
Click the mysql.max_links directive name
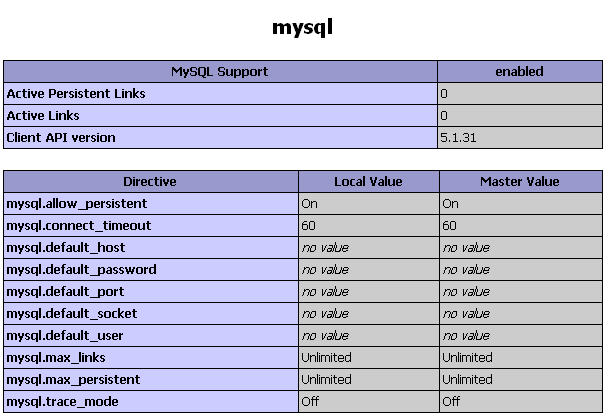click(x=56, y=358)
